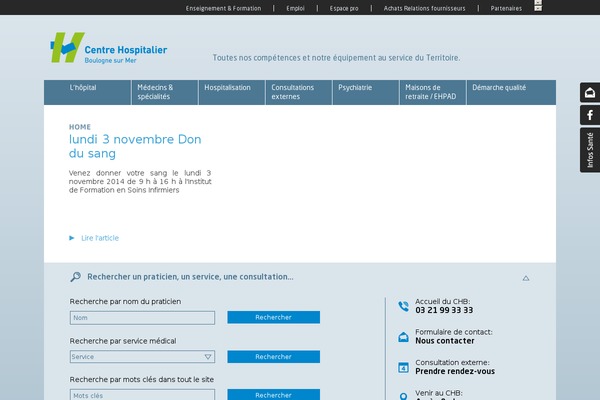Viewport: 600px width, 400px height.
Task: Click the small icon at top bar right end
Action: click(x=538, y=5)
